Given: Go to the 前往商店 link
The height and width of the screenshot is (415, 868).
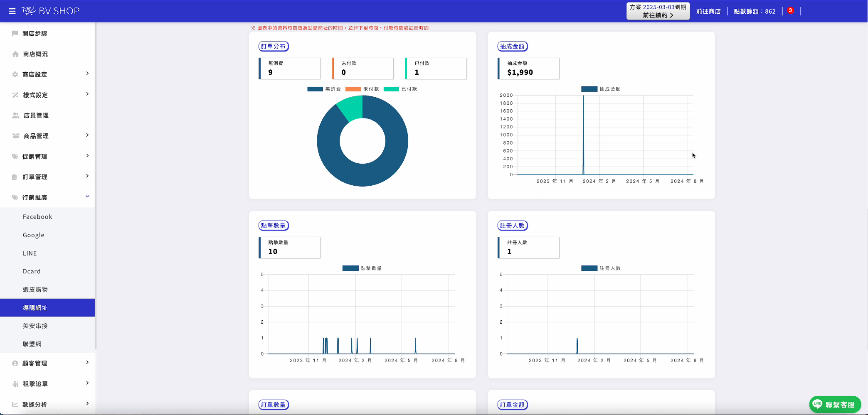Looking at the screenshot, I should click(708, 11).
